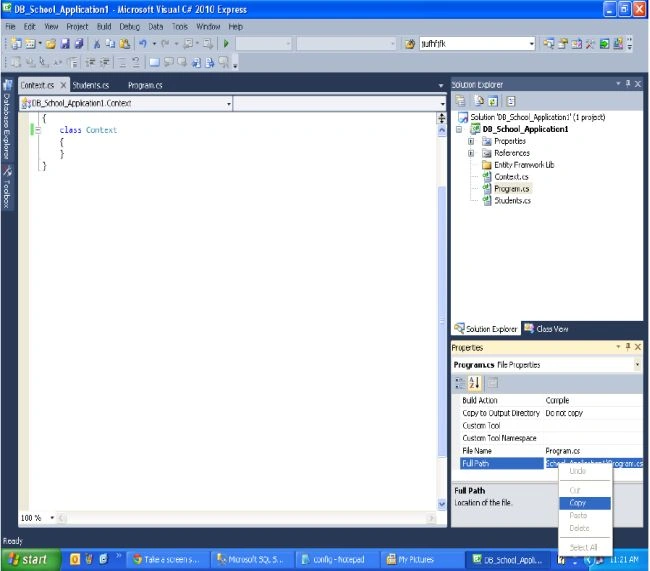This screenshot has height=571, width=650.
Task: Click the Find in Files icon beside the search box
Action: tap(410, 44)
